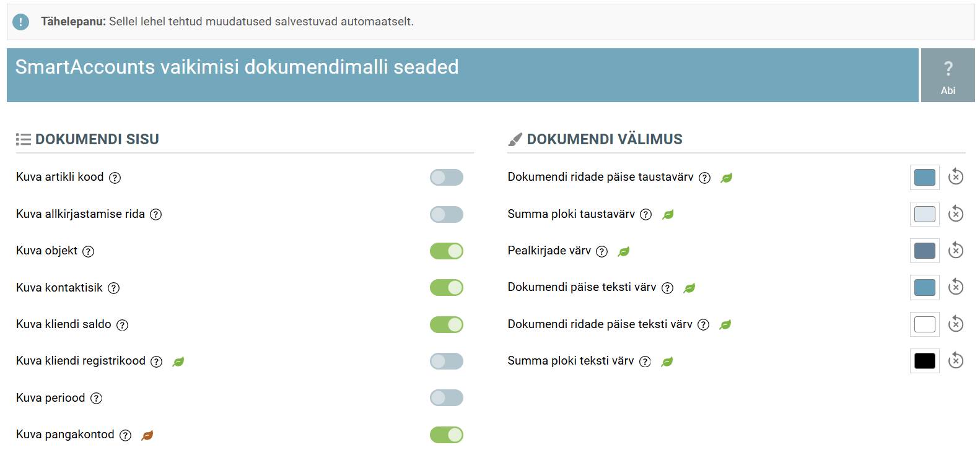Click help icon for Summa ploki teksti värv
The height and width of the screenshot is (463, 980).
coord(645,361)
